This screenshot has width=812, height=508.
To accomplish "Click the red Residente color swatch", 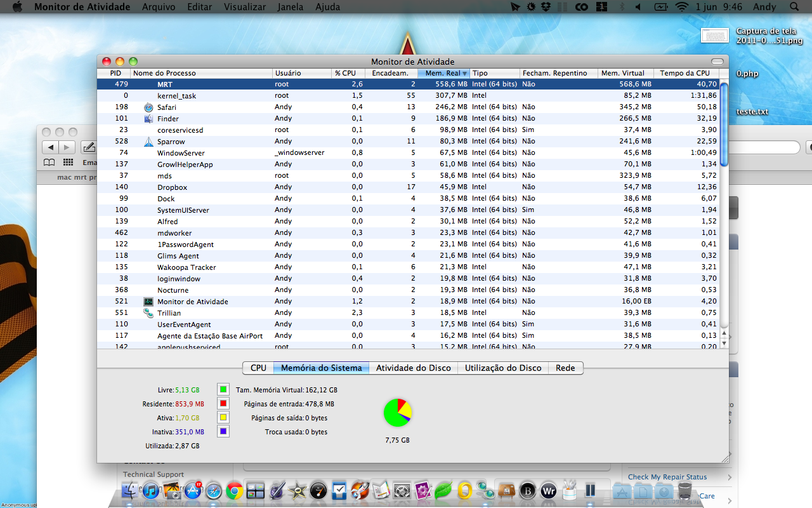I will [223, 403].
